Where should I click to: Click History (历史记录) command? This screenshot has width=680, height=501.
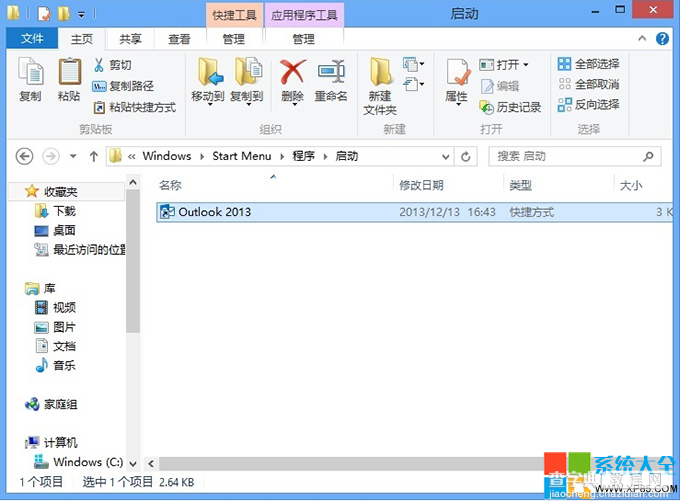[x=510, y=107]
